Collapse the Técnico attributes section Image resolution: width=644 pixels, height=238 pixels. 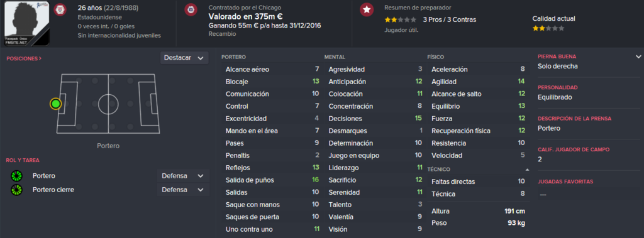click(x=527, y=170)
